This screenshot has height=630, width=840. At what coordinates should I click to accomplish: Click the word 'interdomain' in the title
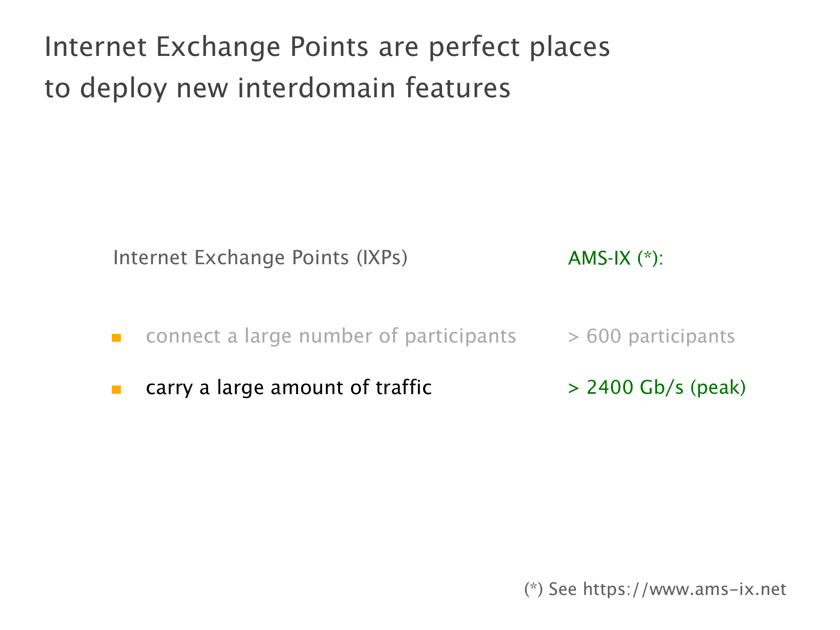(x=316, y=88)
